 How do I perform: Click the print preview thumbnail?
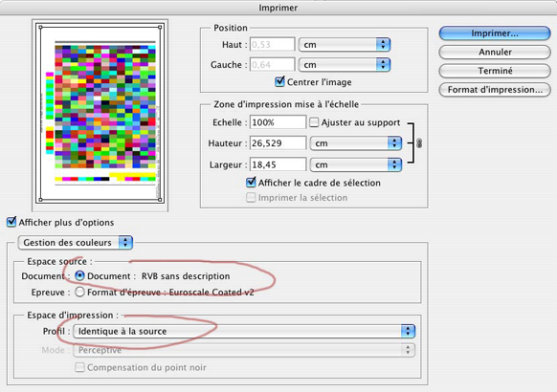100,113
